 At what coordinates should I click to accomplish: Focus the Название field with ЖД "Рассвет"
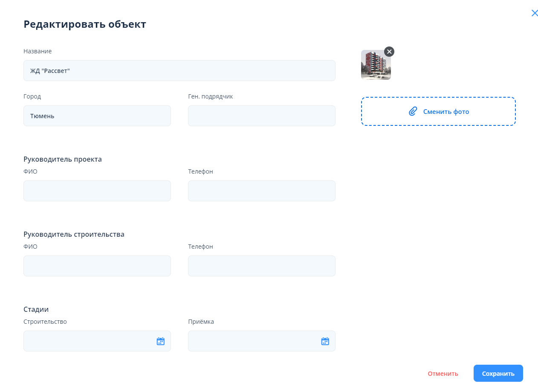pos(179,71)
